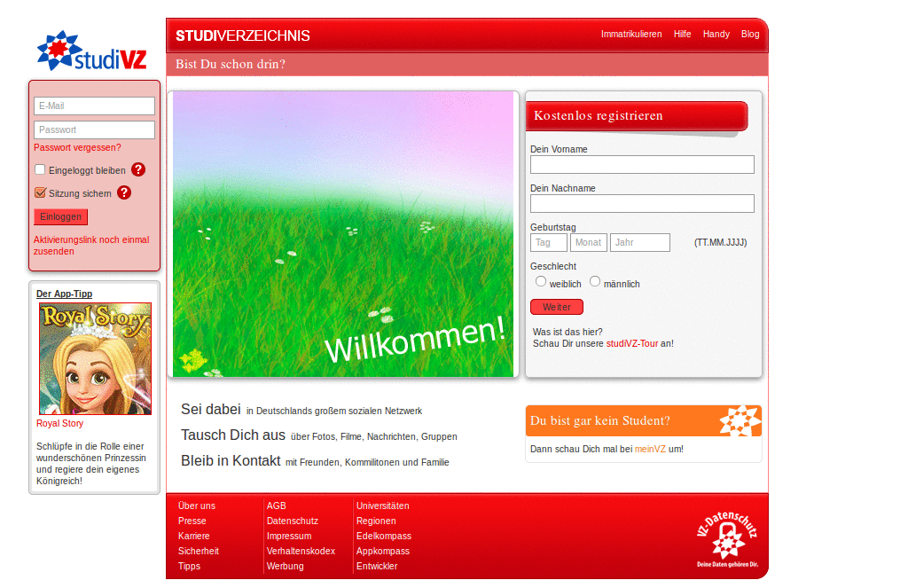This screenshot has height=588, width=908.
Task: Click Aktivierungslink noch einmal zusenden link
Action: [91, 246]
